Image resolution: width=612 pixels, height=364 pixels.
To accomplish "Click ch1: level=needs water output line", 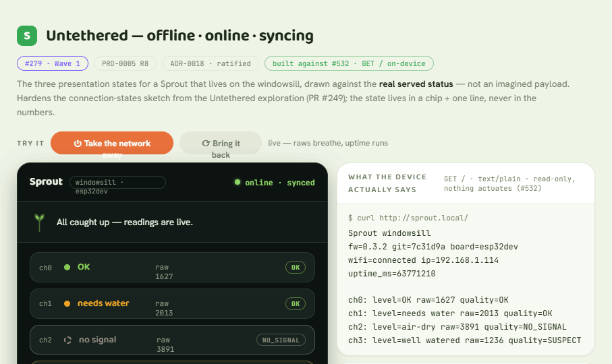I will click(450, 313).
